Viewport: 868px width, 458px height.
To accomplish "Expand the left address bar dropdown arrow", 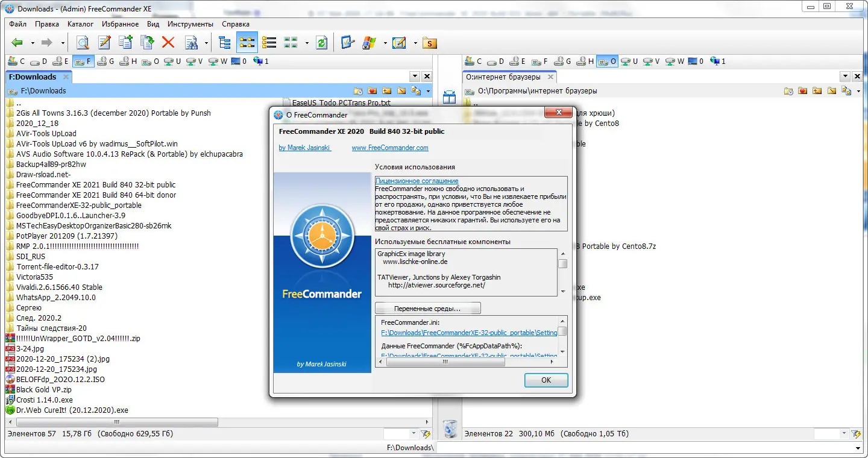I will (x=428, y=91).
